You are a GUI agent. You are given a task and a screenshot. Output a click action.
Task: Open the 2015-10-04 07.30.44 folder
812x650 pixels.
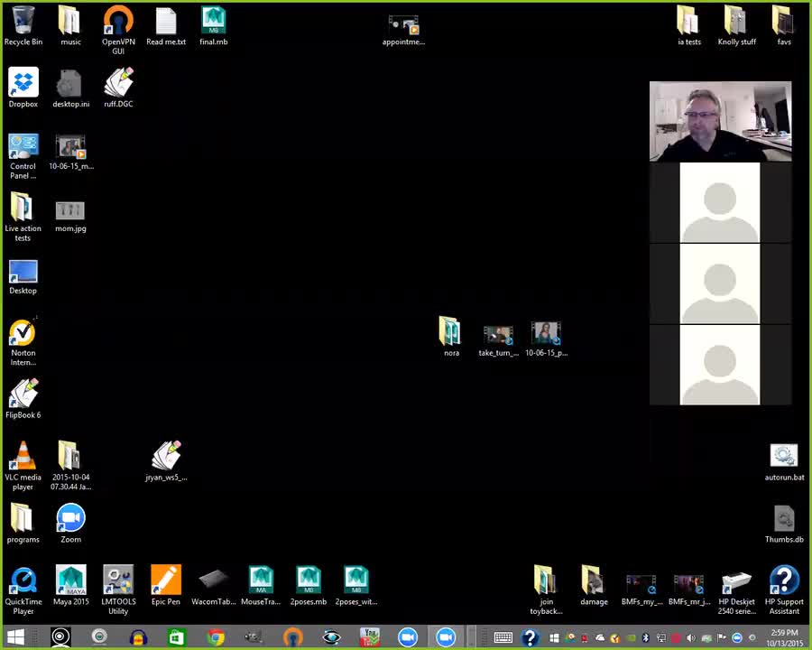point(70,464)
